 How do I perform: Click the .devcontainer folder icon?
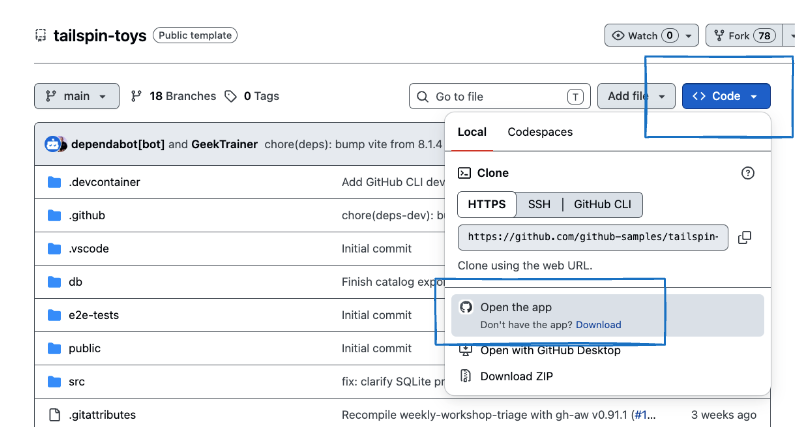[54, 182]
